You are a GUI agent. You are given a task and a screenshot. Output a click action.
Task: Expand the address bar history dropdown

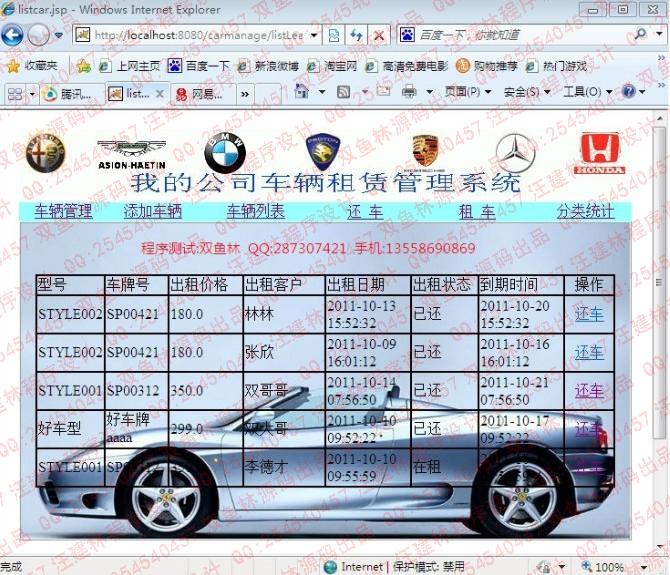click(314, 35)
